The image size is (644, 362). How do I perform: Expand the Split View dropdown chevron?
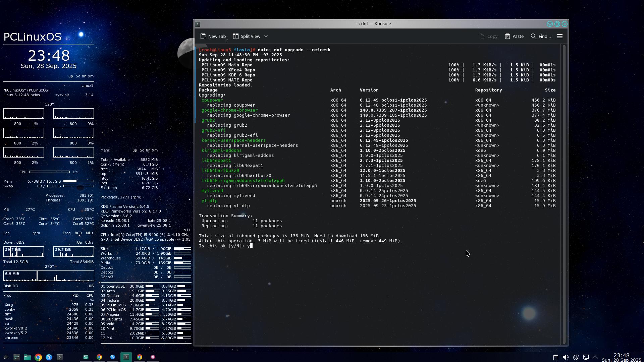(266, 36)
